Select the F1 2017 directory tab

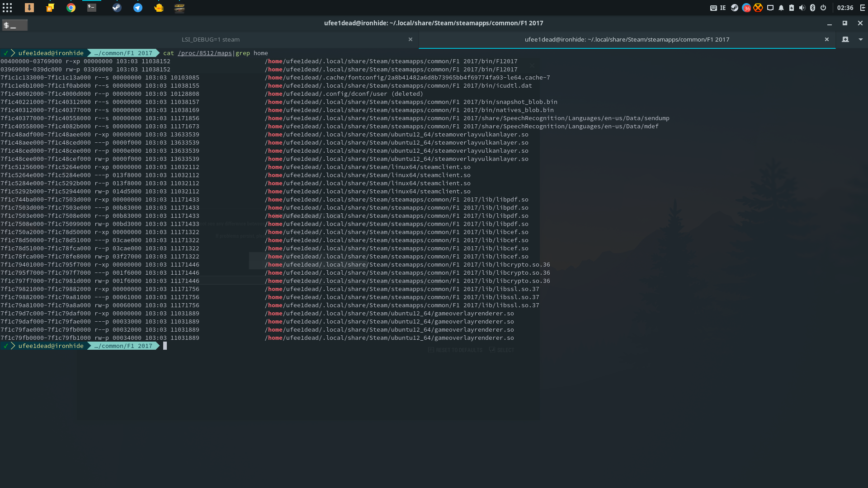pos(627,39)
